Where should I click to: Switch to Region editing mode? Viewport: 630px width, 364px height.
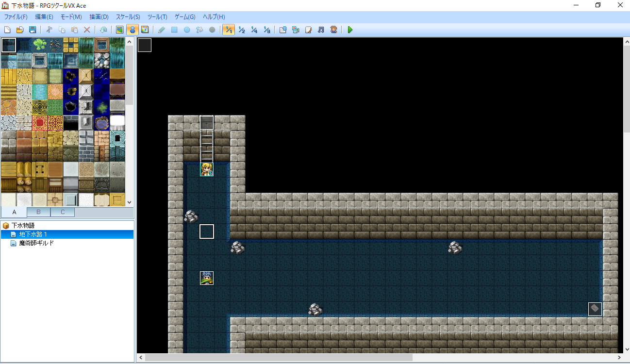click(145, 30)
